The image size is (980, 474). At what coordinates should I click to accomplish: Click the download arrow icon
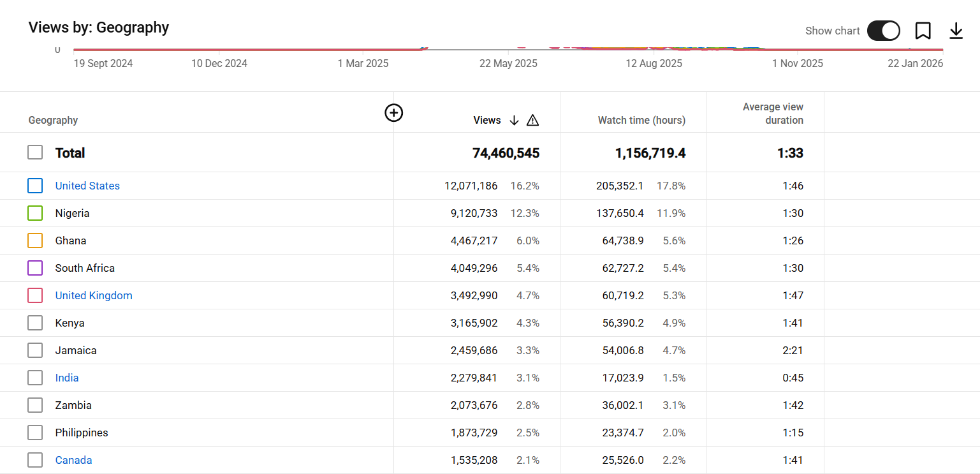tap(956, 31)
